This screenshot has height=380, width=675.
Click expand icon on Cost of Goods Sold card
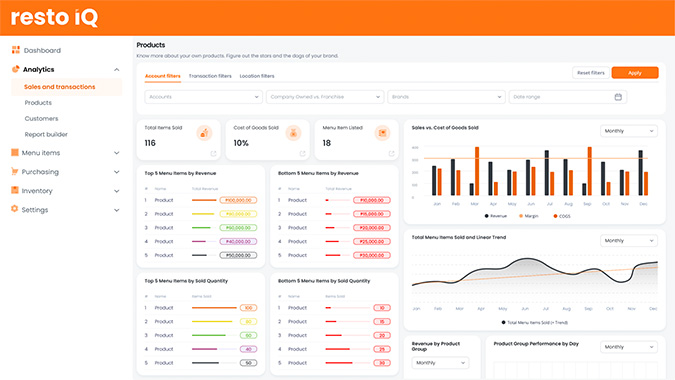click(x=302, y=153)
